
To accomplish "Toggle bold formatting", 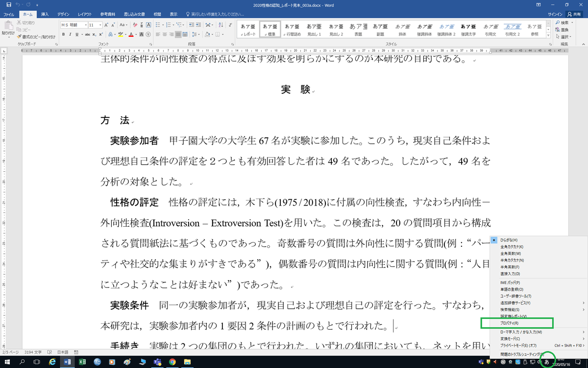I will click(x=64, y=34).
